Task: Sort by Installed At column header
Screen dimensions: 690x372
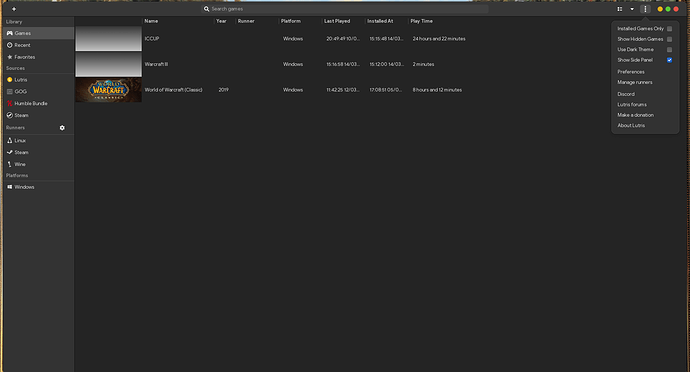Action: [x=380, y=21]
